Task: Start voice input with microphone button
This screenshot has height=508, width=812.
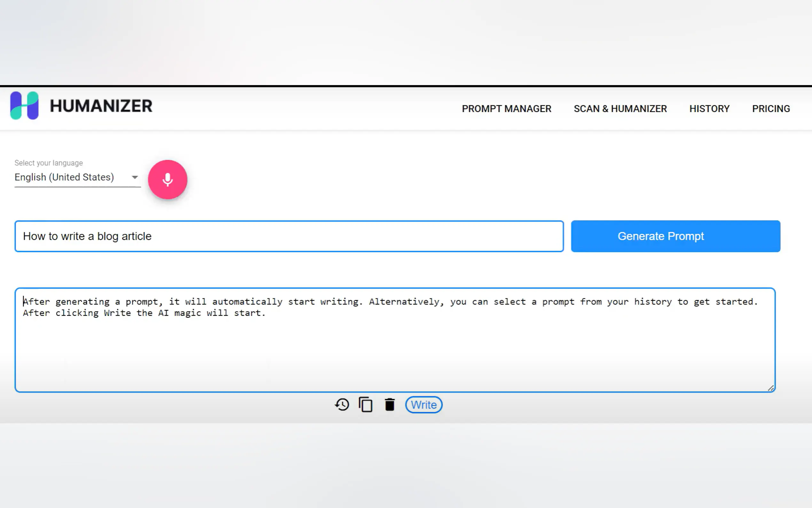Action: tap(168, 179)
